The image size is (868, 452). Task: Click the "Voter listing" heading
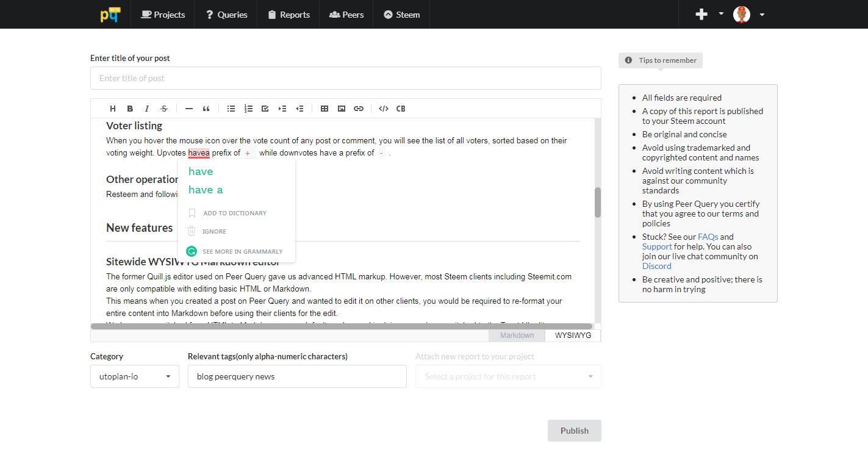[x=134, y=126]
